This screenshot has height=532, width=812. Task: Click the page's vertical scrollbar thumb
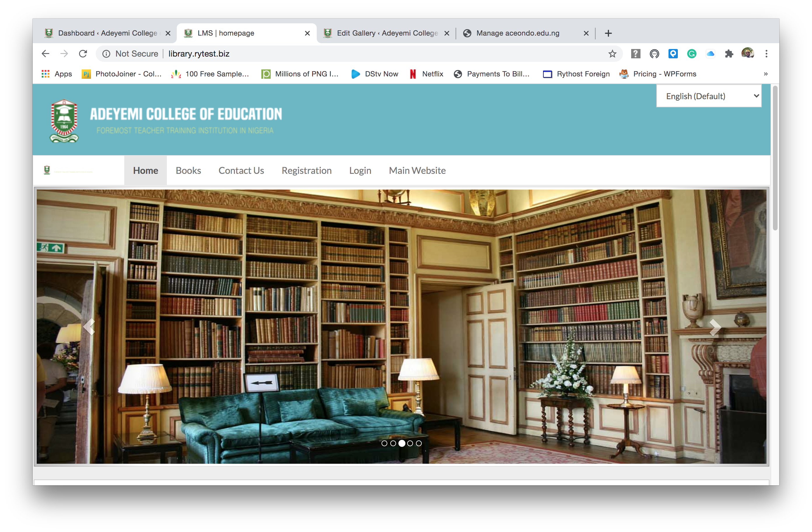(775, 159)
